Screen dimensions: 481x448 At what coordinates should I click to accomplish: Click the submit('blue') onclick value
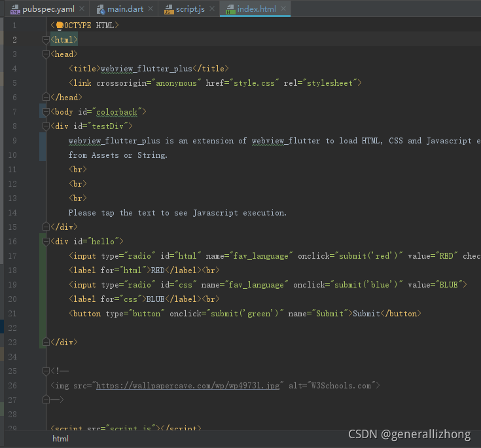point(367,285)
